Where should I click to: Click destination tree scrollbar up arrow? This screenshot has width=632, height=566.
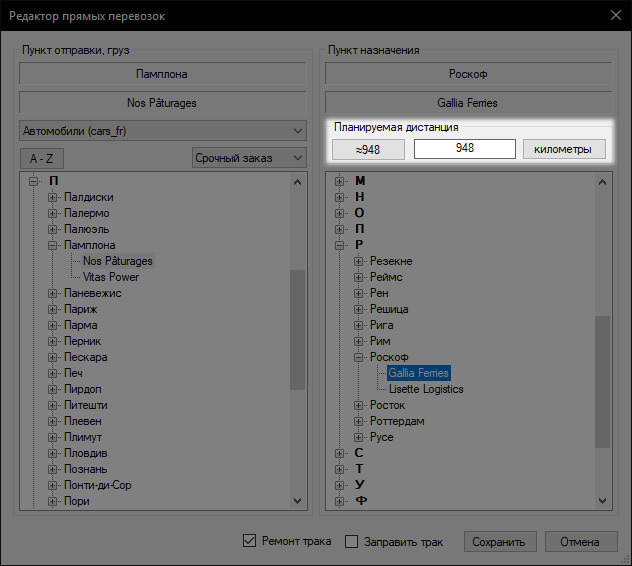pyautogui.click(x=603, y=182)
